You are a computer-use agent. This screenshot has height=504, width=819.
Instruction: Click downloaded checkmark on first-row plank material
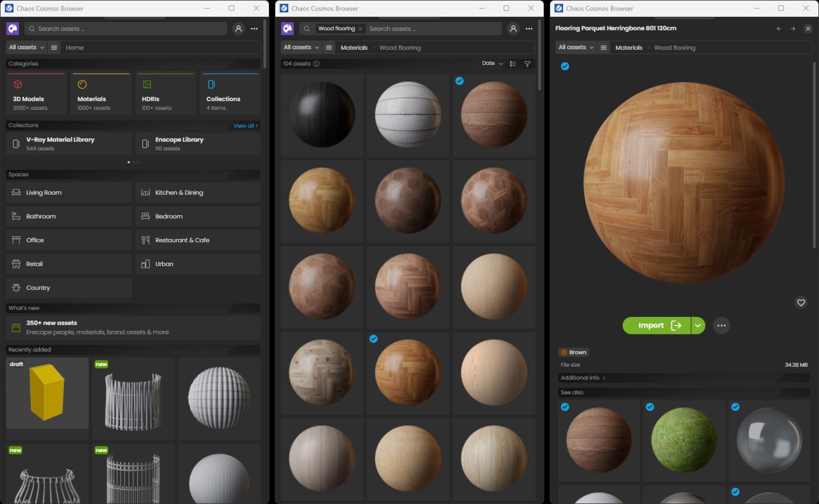tap(459, 81)
